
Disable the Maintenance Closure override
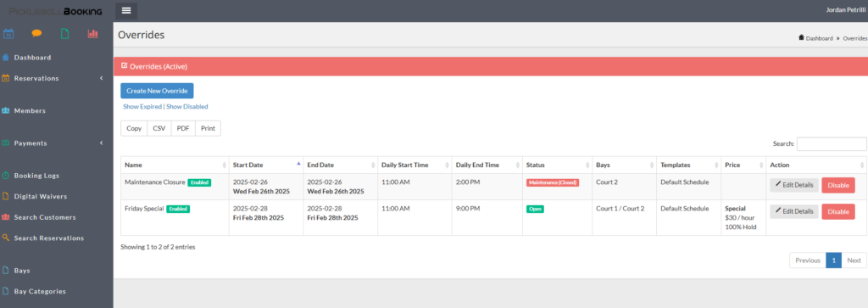(838, 185)
